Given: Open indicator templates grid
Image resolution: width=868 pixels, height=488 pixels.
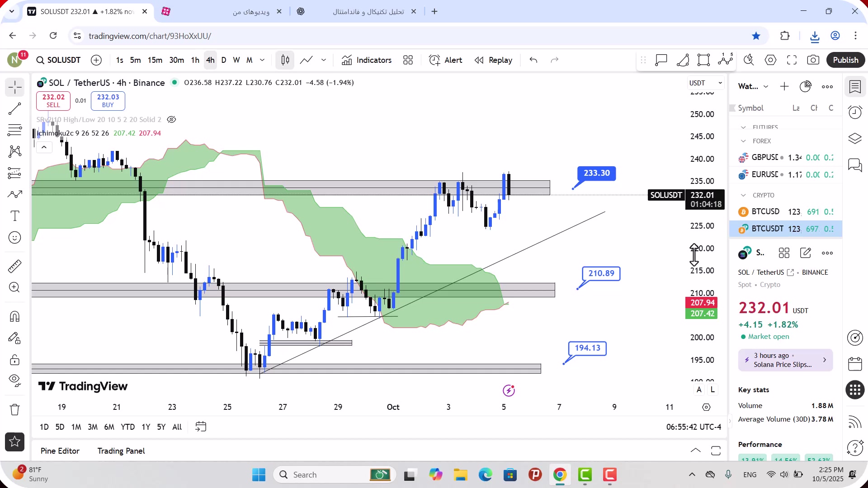Looking at the screenshot, I should point(408,60).
